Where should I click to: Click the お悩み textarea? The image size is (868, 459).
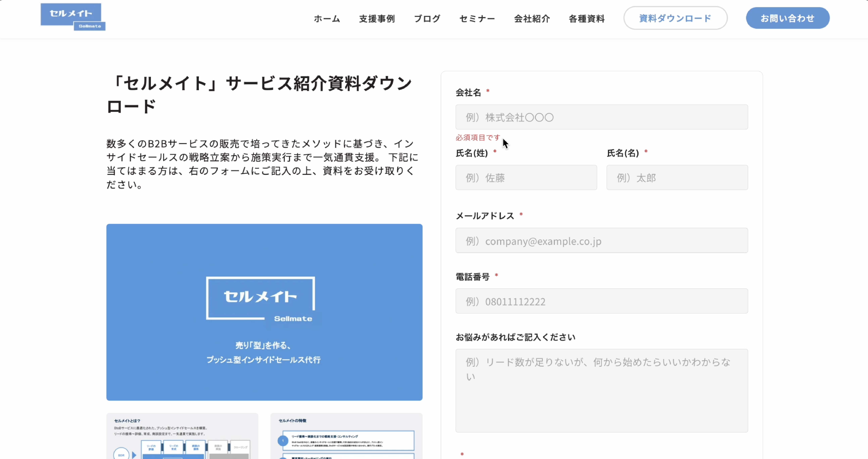coord(601,391)
